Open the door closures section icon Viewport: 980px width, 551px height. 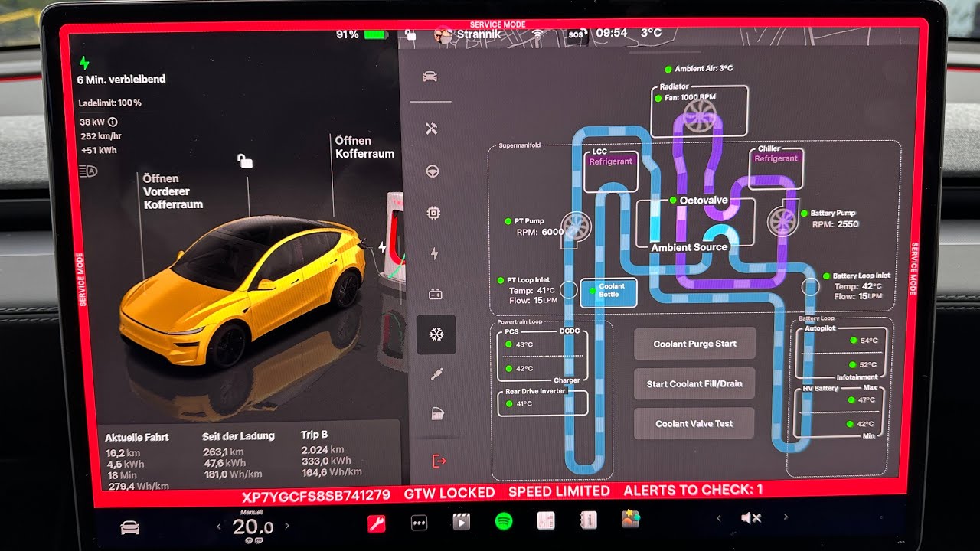coord(438,414)
